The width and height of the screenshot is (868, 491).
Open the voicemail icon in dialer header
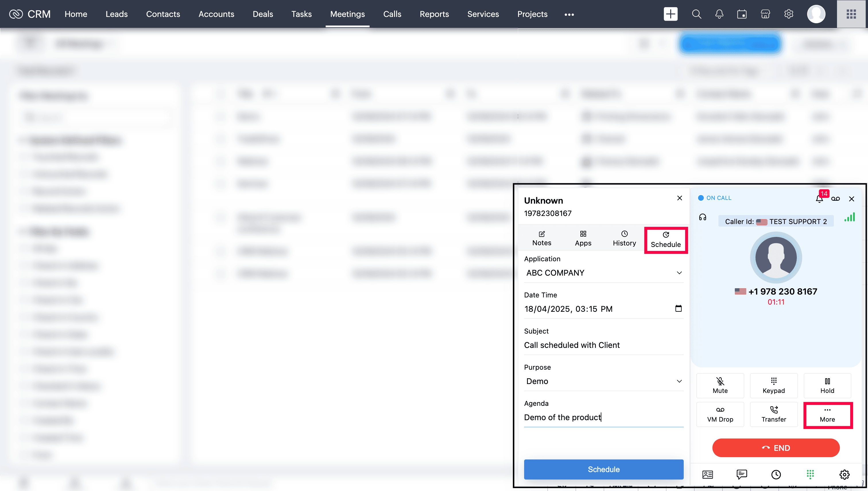click(x=835, y=198)
